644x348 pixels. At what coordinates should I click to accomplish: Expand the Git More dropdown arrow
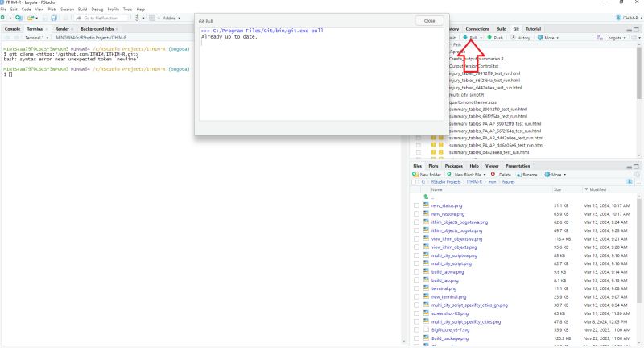(x=558, y=38)
